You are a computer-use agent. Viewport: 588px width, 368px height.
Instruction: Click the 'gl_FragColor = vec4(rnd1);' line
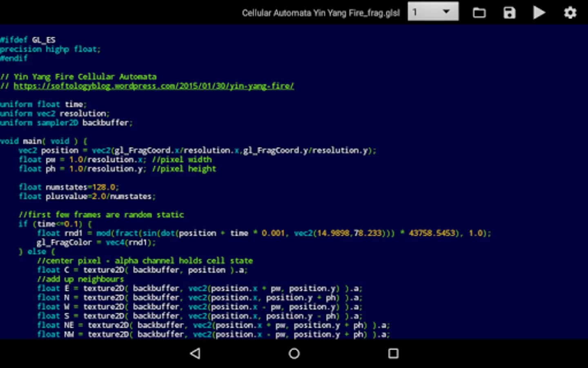[x=96, y=242]
